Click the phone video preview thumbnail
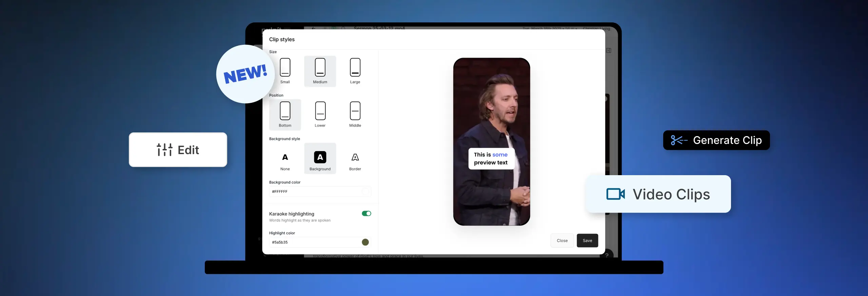The image size is (868, 296). click(492, 142)
